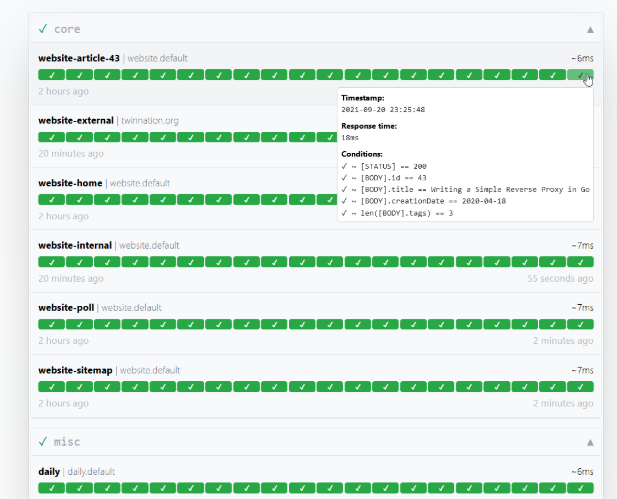Click twinnation.org hostname beside website-external
617x499 pixels.
tap(150, 120)
